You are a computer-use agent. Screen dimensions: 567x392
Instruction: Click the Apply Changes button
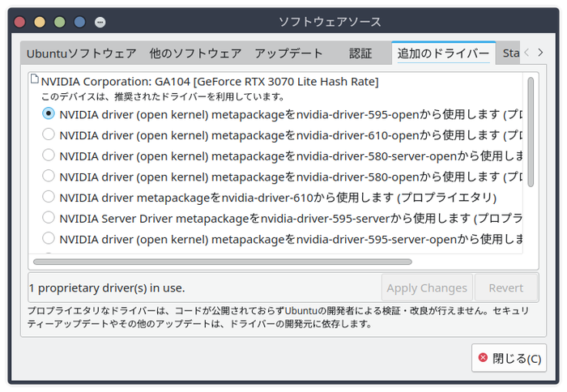click(427, 288)
